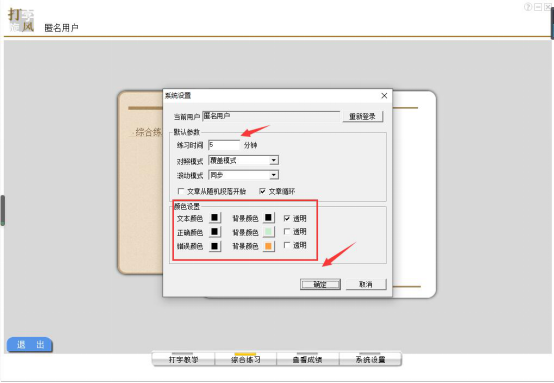Viewport: 554px width, 383px height.
Task: Toggle the 文章循环 checkbox
Action: (x=262, y=191)
